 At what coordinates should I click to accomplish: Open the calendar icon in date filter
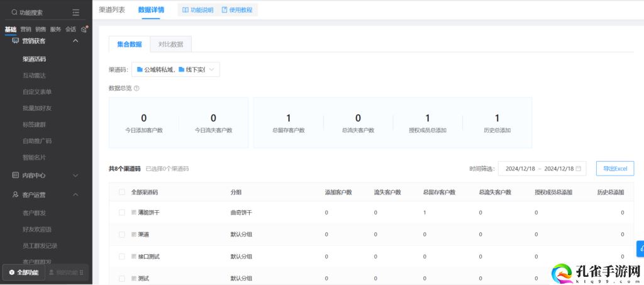(579, 169)
